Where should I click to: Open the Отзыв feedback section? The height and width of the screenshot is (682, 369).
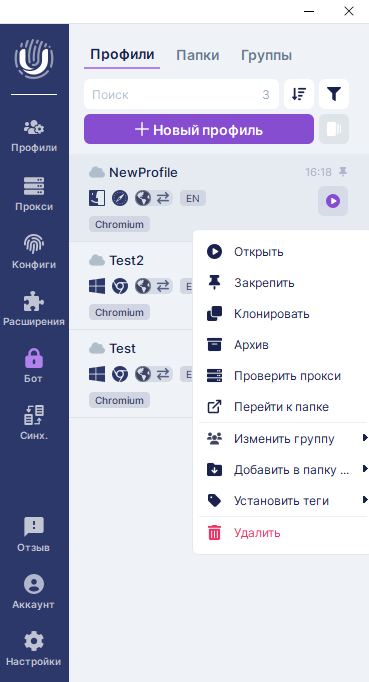pos(34,535)
